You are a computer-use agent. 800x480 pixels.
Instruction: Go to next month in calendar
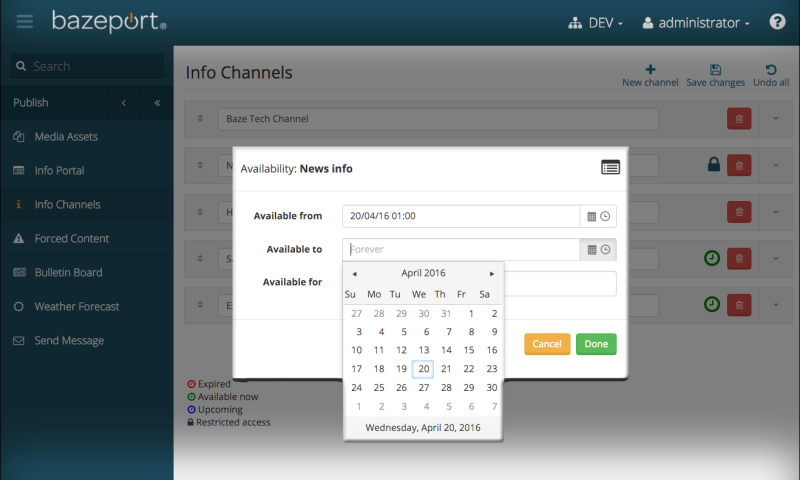(x=492, y=273)
